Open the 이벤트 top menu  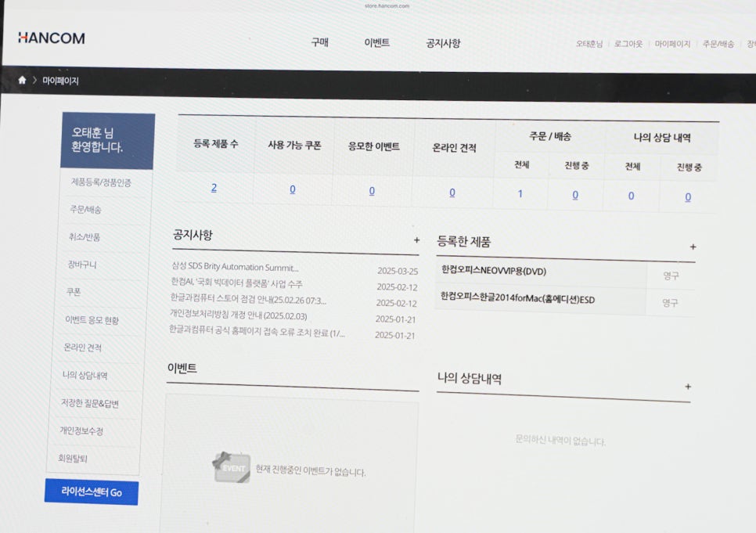(x=376, y=43)
